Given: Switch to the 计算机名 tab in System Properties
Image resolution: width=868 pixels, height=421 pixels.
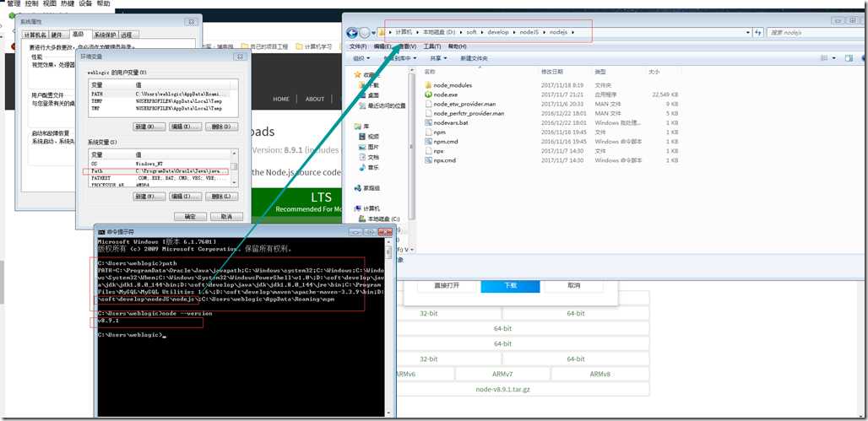Looking at the screenshot, I should click(x=34, y=35).
